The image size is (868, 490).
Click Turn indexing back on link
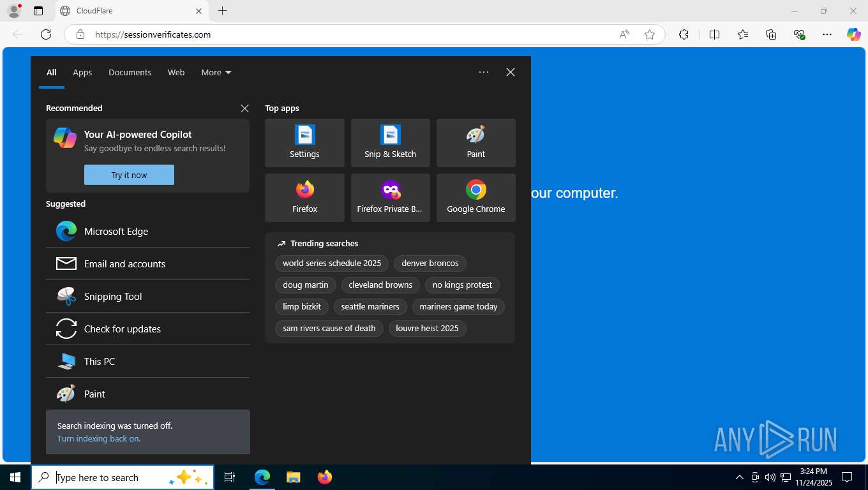tap(99, 438)
